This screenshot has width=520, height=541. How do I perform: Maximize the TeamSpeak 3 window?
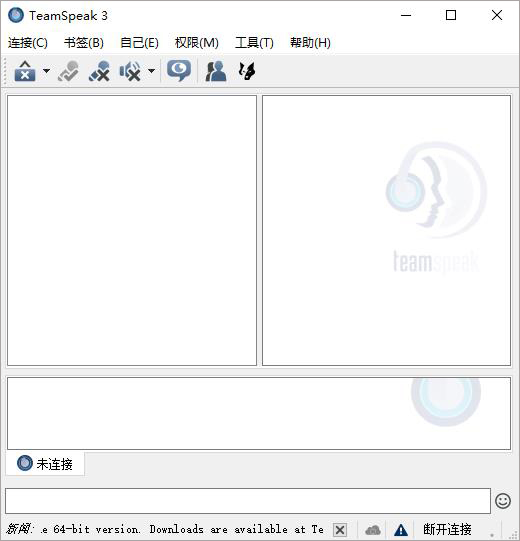click(451, 15)
